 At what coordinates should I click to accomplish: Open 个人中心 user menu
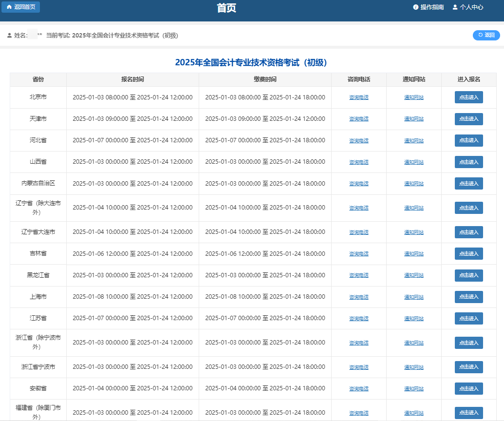[467, 7]
